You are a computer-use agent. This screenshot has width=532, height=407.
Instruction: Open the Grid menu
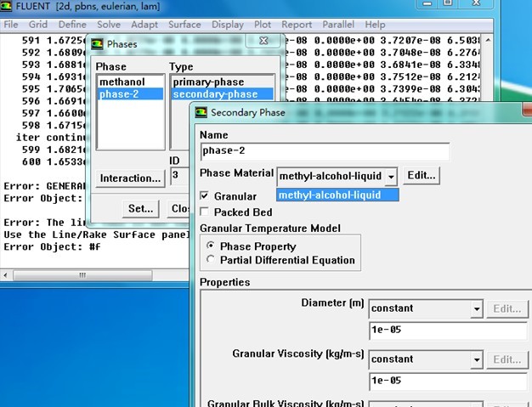[38, 25]
